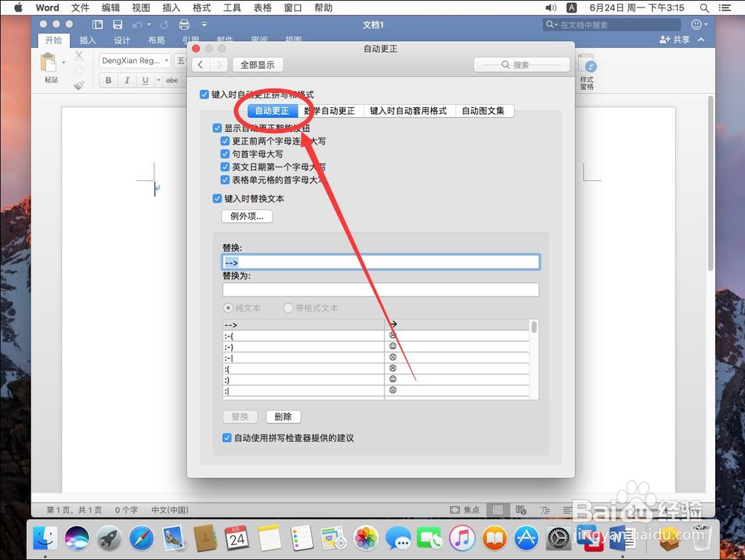Viewport: 745px width, 560px height.
Task: Switch to 键入时自动套用格式 tab
Action: [x=408, y=111]
